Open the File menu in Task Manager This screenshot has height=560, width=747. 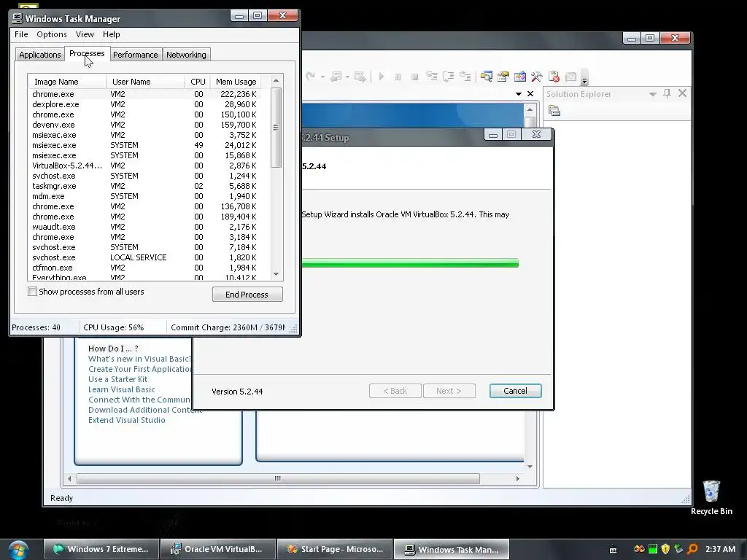21,34
